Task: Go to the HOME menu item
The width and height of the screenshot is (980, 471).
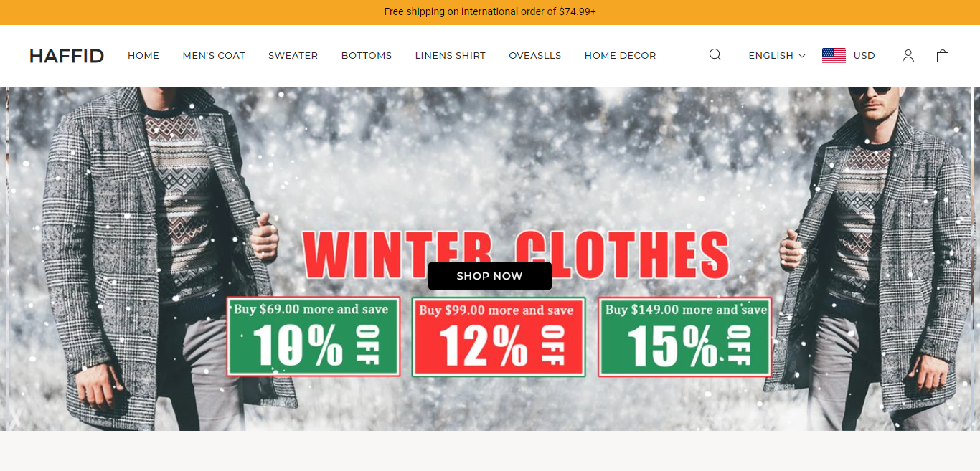Action: (x=143, y=55)
